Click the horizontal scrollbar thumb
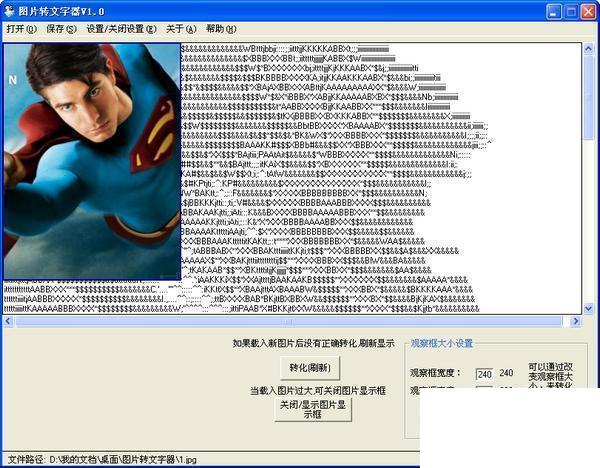The image size is (600, 468). click(x=289, y=321)
